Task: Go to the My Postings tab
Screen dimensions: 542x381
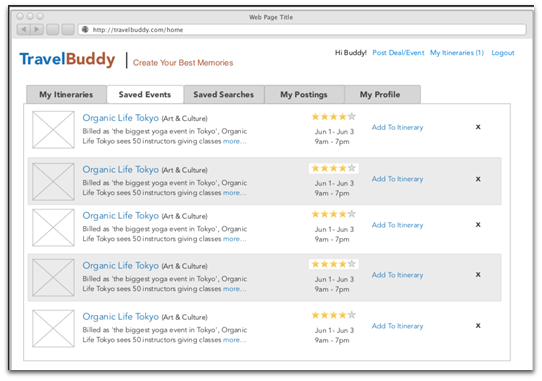Action: 304,94
